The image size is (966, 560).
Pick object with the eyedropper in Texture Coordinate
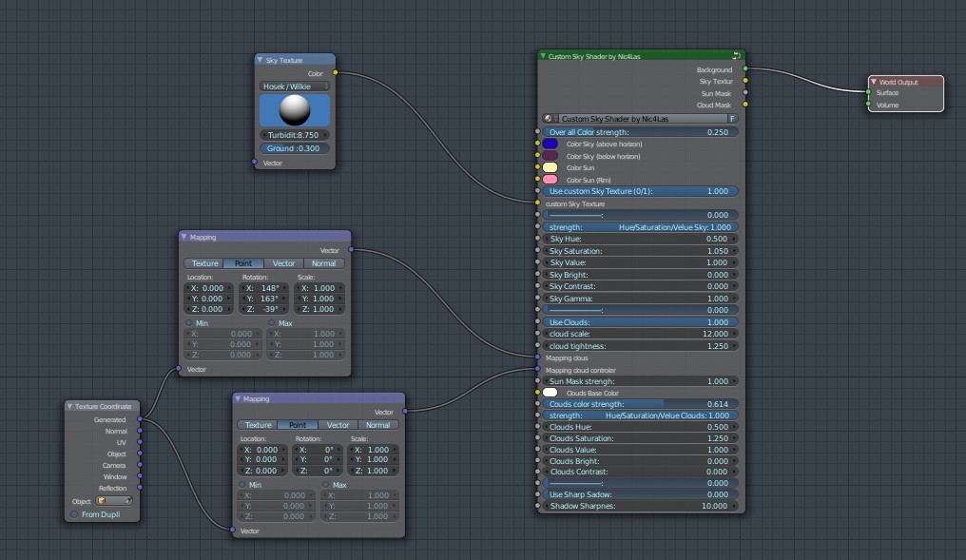pos(128,501)
